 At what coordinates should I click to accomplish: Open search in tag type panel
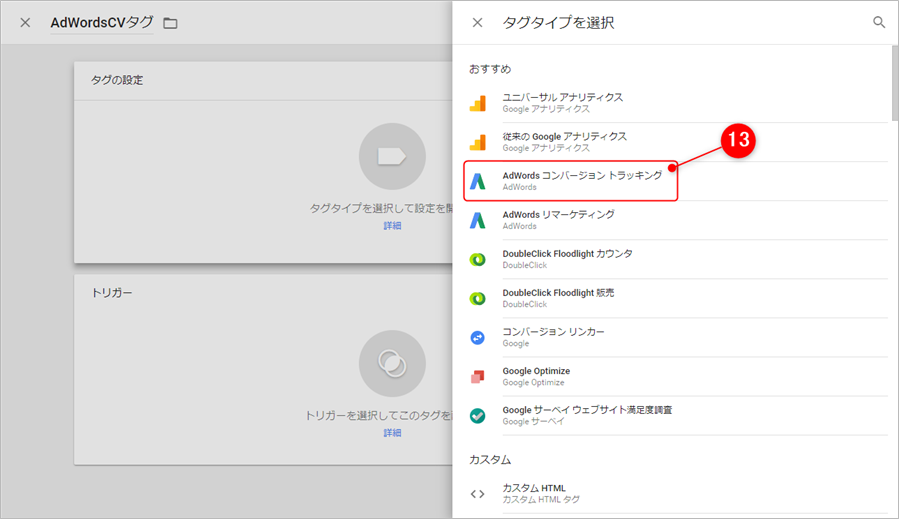pyautogui.click(x=879, y=22)
